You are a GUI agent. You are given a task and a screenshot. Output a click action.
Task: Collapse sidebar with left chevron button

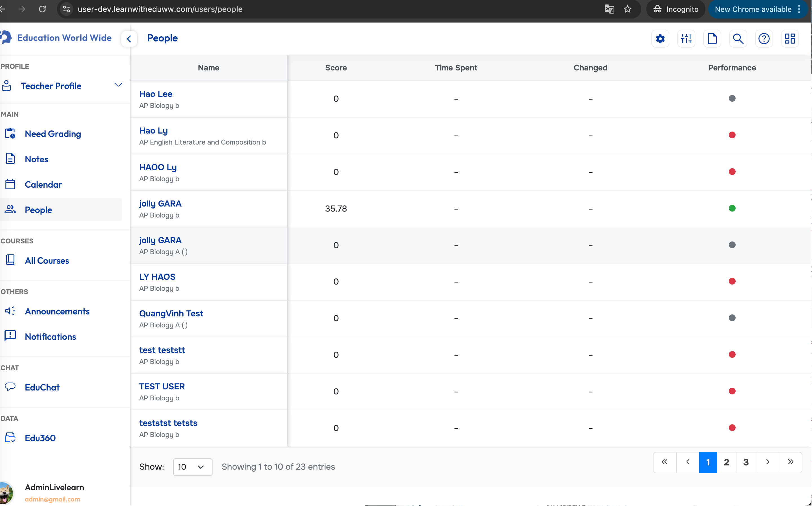[x=129, y=39]
